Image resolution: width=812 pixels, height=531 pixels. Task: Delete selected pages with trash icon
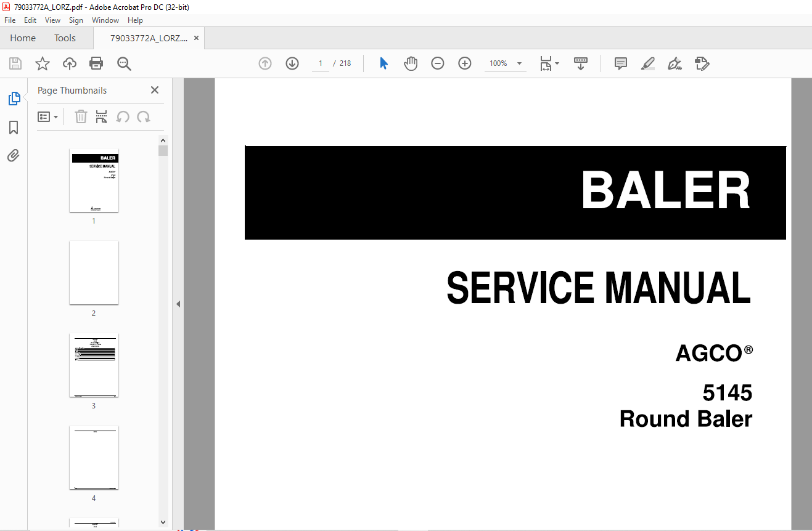(81, 116)
